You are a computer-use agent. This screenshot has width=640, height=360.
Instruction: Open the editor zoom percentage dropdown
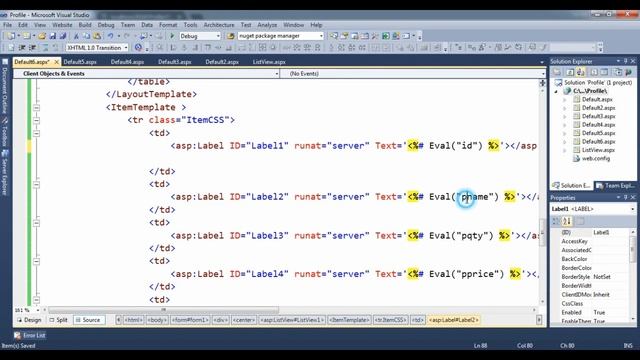tap(37, 310)
